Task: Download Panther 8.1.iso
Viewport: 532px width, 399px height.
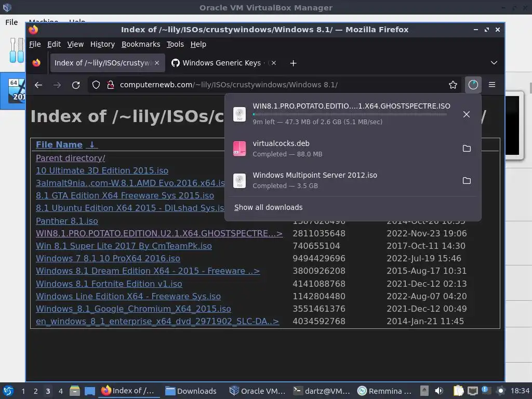Action: tap(67, 221)
